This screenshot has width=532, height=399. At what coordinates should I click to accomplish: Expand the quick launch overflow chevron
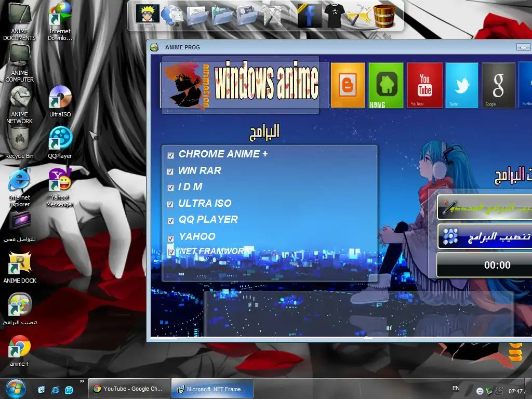(x=82, y=381)
